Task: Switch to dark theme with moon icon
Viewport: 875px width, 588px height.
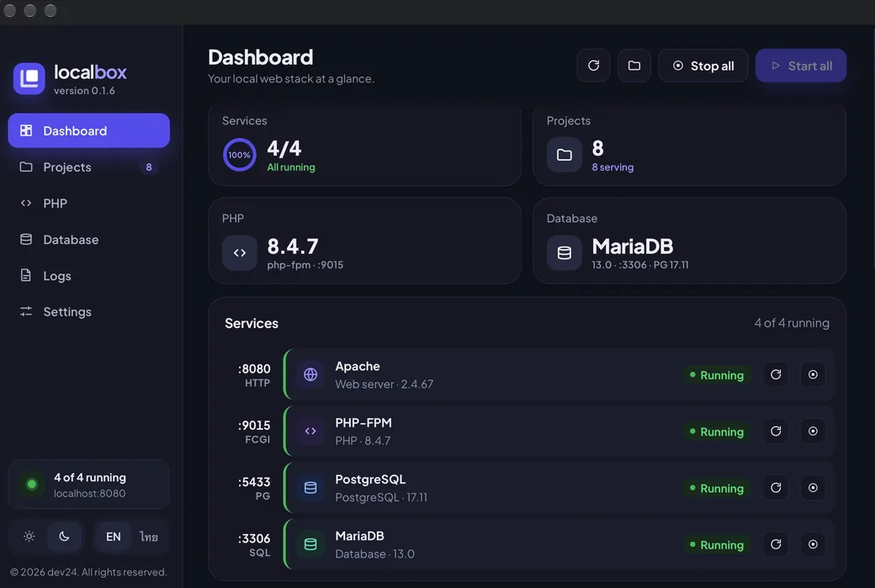Action: (x=64, y=537)
